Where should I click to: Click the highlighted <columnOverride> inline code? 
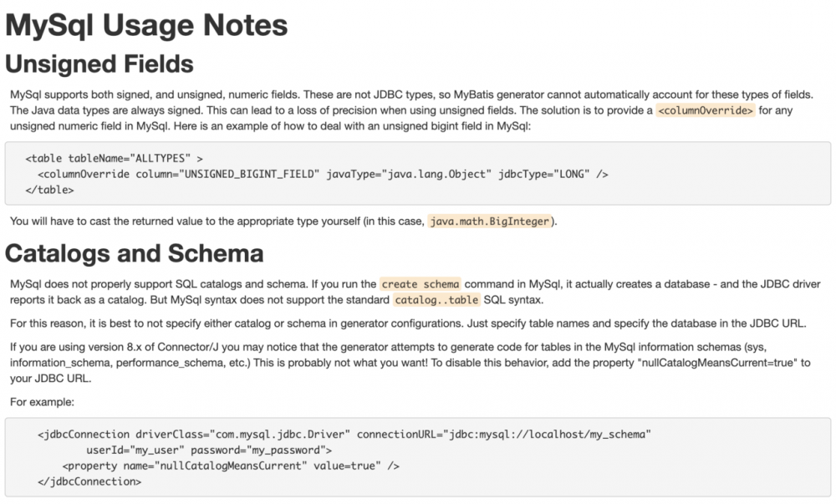[706, 110]
